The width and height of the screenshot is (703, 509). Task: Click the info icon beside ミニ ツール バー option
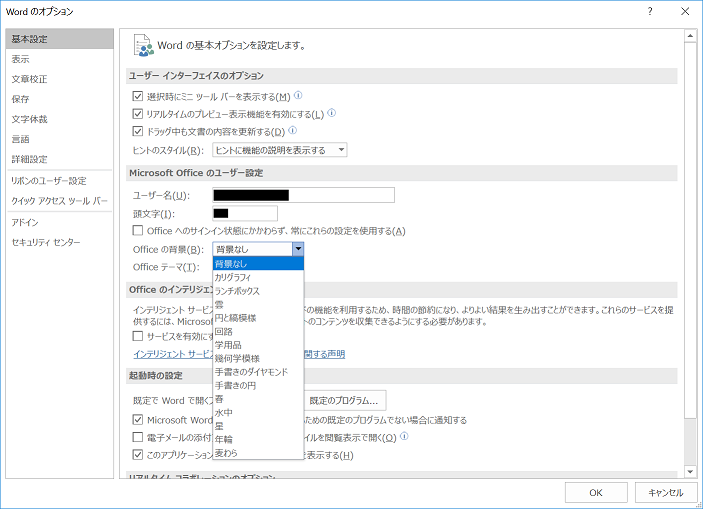298,96
